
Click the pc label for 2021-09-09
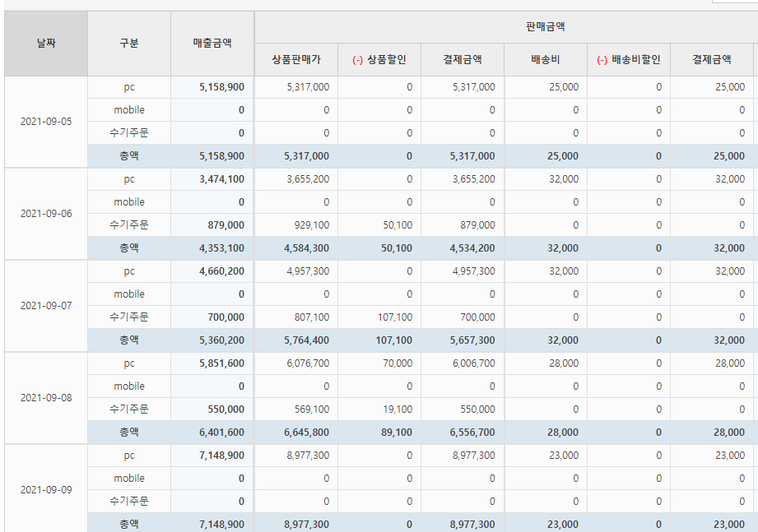coord(129,456)
